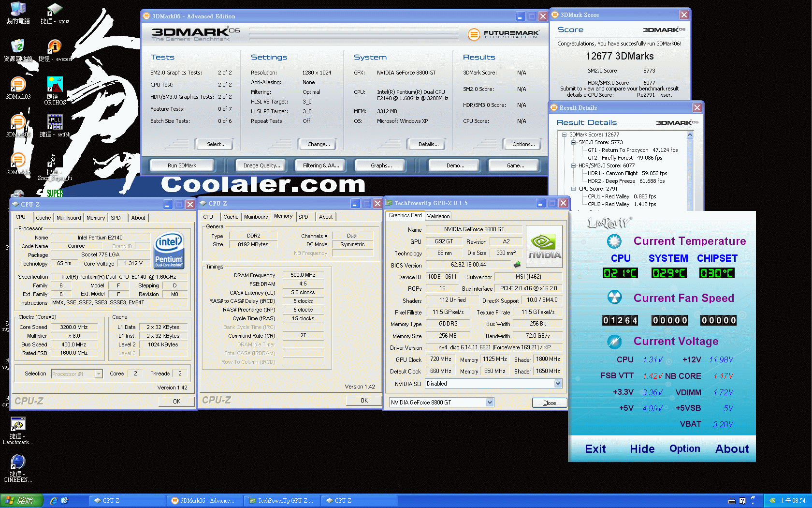
Task: Click the second quick launch icon in taskbar
Action: [x=64, y=501]
